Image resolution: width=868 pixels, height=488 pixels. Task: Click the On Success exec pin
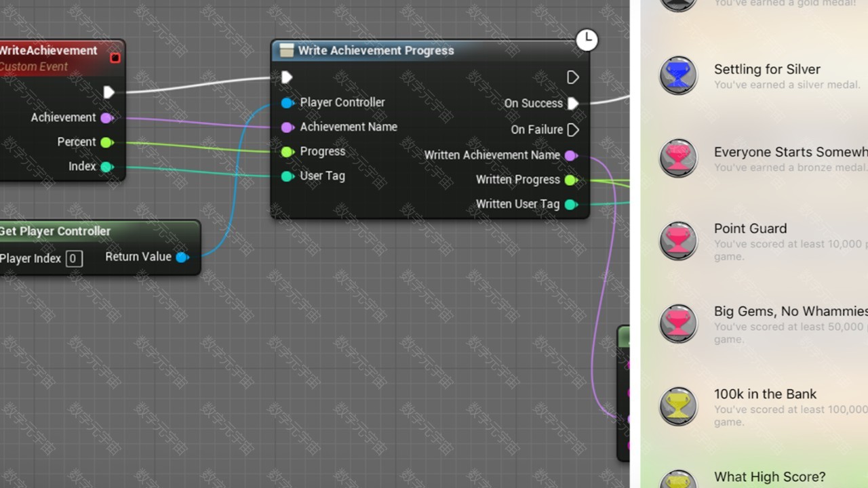(x=573, y=104)
